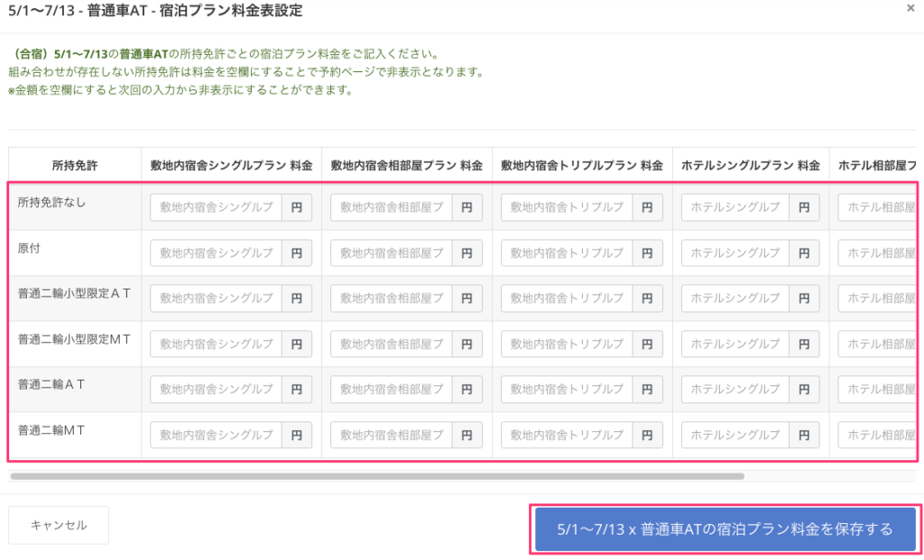Viewport: 924px width, 560px height.
Task: Close the 宿泊プラン料金表設定 dialog with ×
Action: (x=910, y=7)
